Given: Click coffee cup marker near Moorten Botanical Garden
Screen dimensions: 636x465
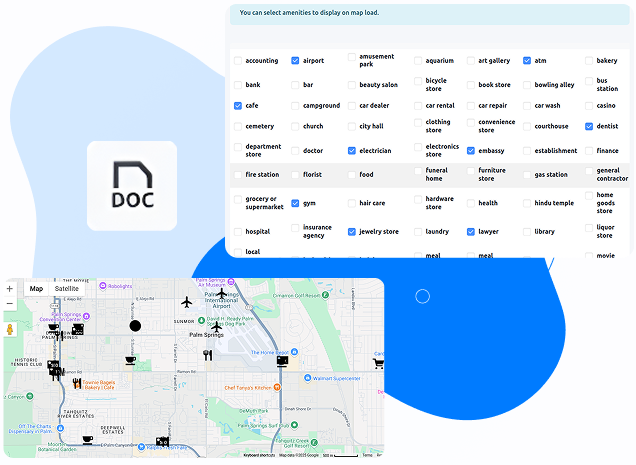Looking at the screenshot, I should 87,439.
